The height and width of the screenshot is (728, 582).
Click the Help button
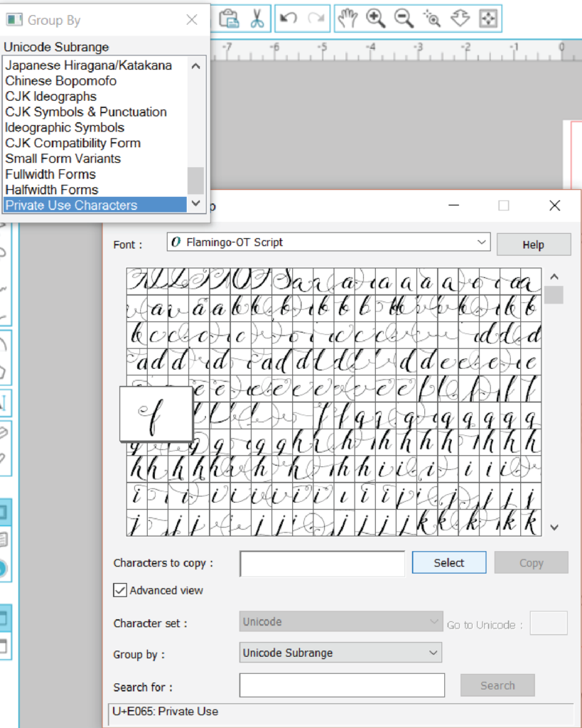tap(533, 245)
